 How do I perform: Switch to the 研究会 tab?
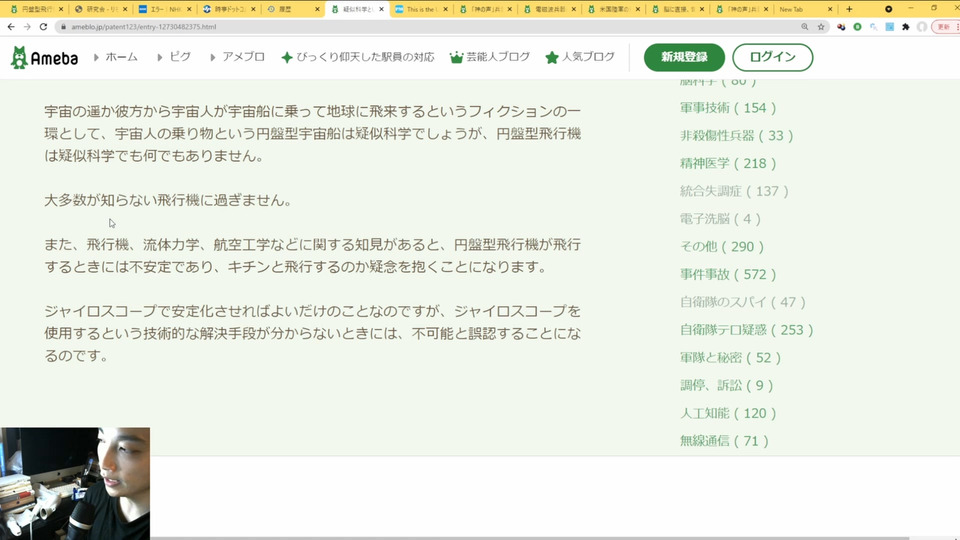tap(99, 9)
